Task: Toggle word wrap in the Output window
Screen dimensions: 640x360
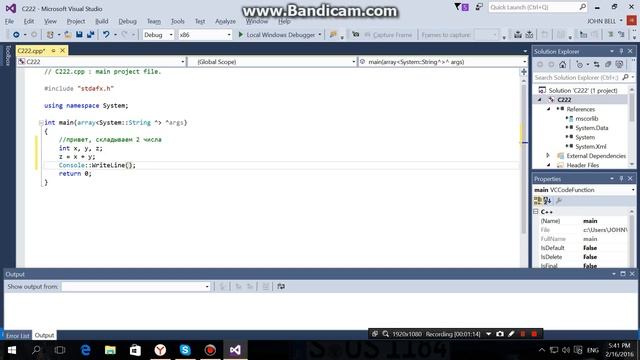Action: point(281,287)
